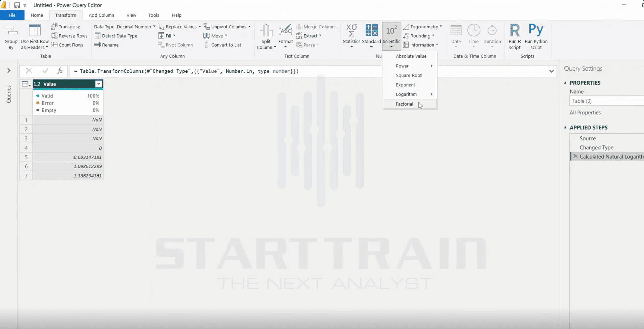Click the Statistics sigma icon

351,30
